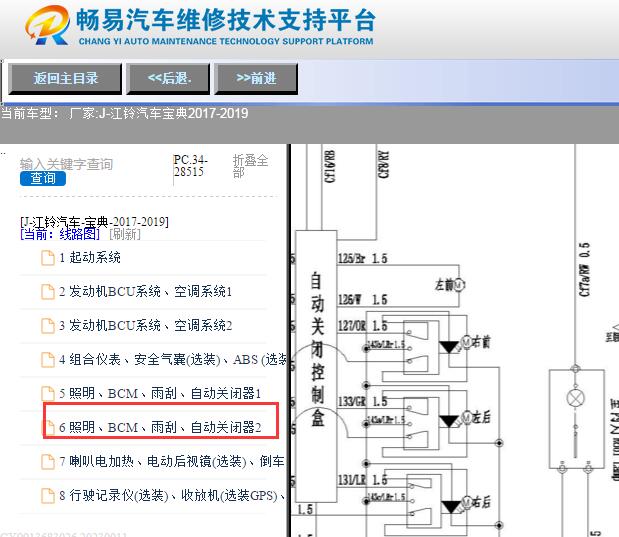The width and height of the screenshot is (619, 537).
Task: Open 7 喇叭电加热、电动后视镜 entry
Action: [172, 462]
